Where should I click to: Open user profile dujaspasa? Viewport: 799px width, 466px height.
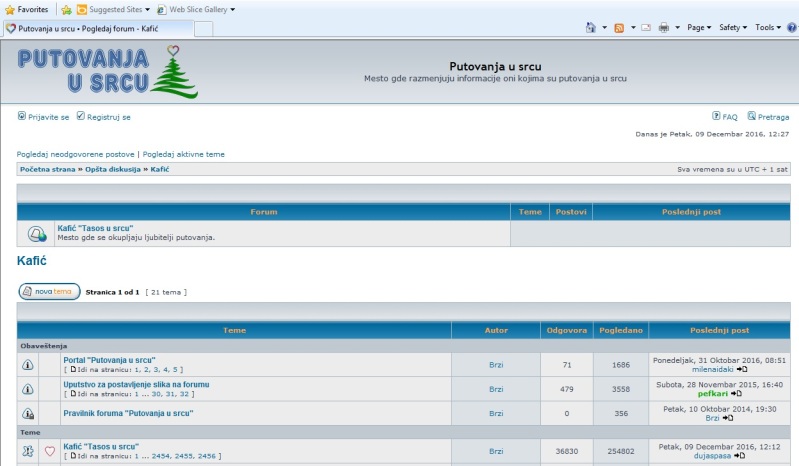click(x=712, y=456)
